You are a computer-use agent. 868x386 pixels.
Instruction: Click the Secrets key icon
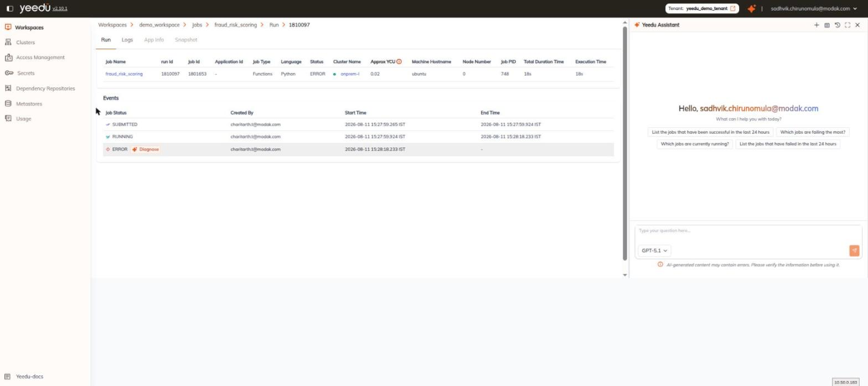tap(9, 73)
